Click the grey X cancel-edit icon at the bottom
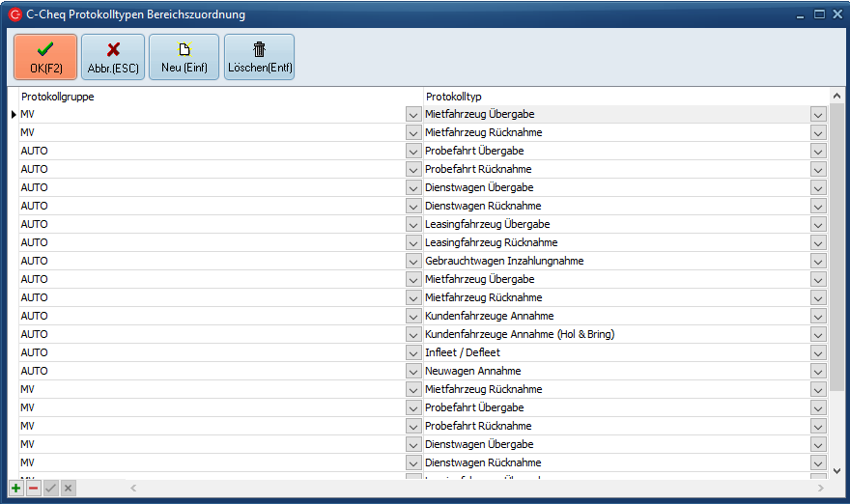 (x=68, y=489)
